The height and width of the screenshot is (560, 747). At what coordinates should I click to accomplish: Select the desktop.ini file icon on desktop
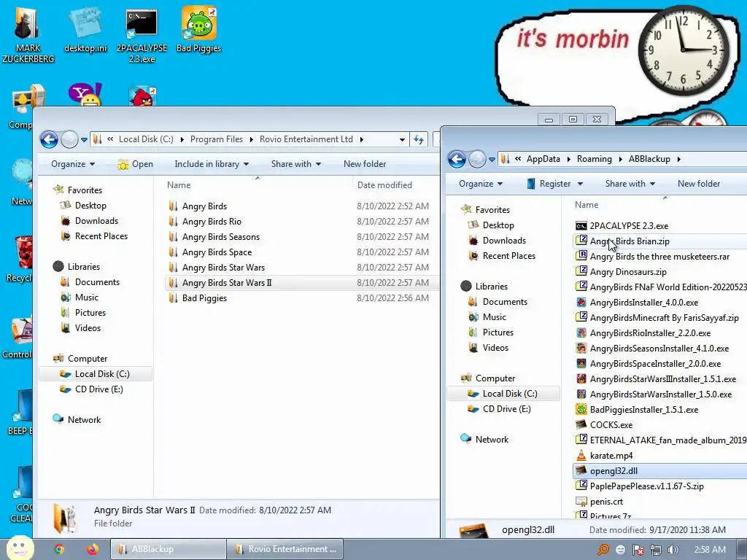pos(86,29)
